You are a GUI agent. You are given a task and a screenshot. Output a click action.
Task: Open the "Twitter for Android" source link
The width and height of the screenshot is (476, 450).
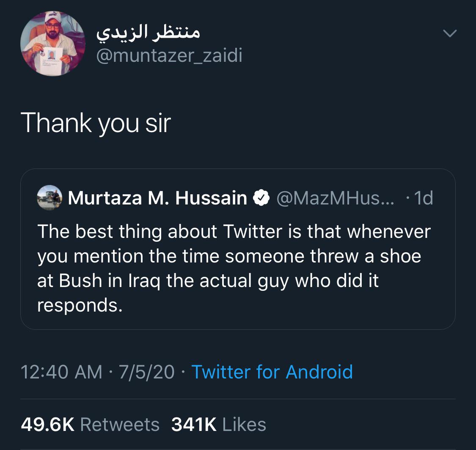pyautogui.click(x=272, y=372)
